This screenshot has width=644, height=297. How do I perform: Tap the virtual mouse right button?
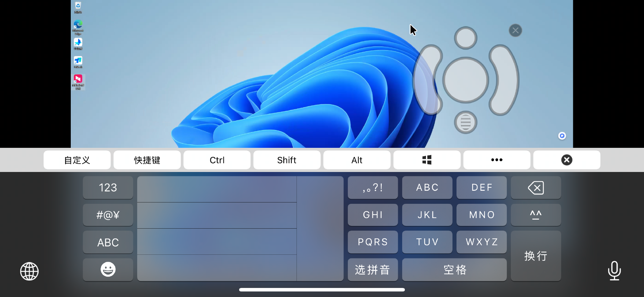click(504, 80)
